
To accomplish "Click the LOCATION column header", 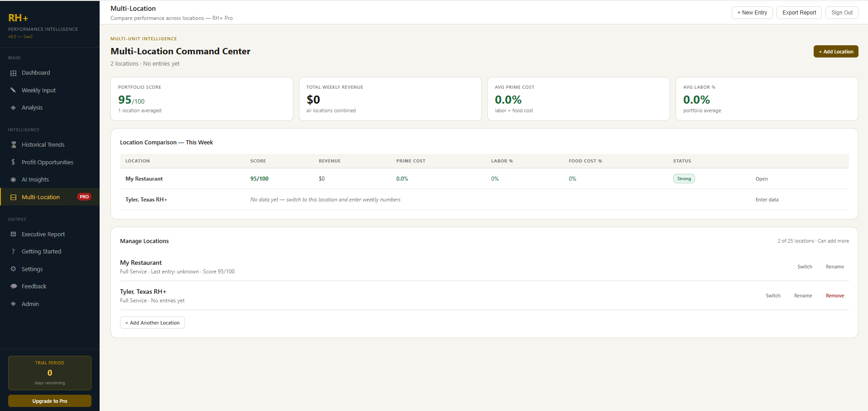I will pyautogui.click(x=138, y=161).
